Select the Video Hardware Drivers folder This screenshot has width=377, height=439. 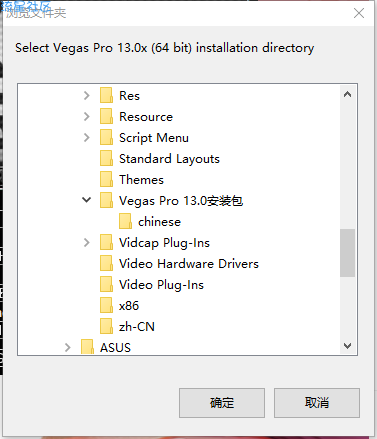(189, 264)
